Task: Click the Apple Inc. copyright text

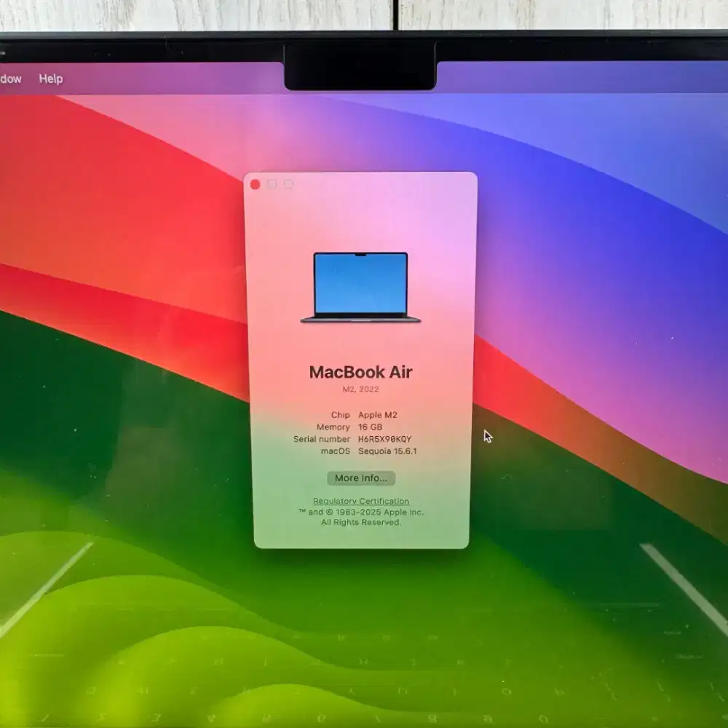Action: [x=362, y=512]
